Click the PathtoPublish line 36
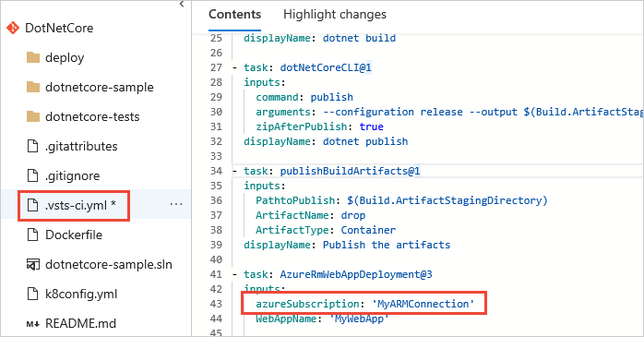This screenshot has width=644, height=337. click(x=401, y=200)
